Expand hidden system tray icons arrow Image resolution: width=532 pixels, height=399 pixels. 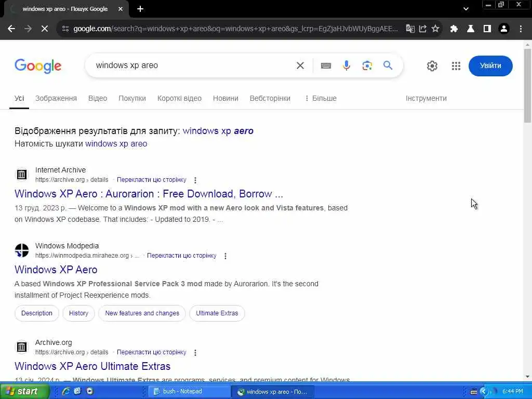tap(484, 392)
